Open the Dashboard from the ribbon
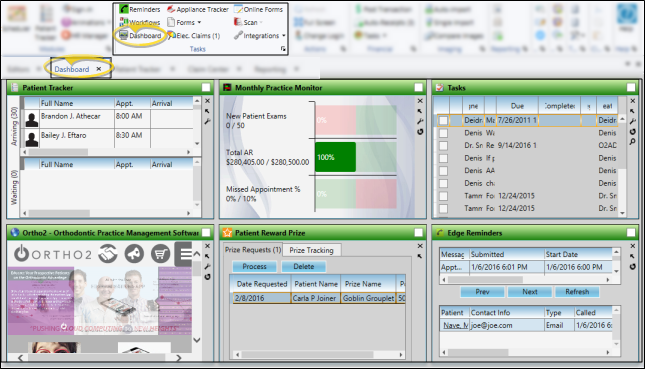645x369 pixels. (140, 36)
